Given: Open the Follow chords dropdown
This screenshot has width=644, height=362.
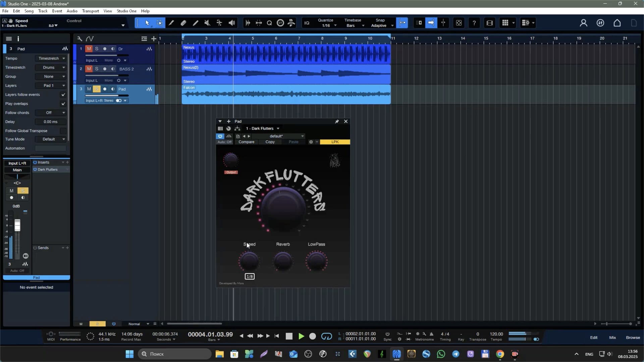Looking at the screenshot, I should point(51,113).
